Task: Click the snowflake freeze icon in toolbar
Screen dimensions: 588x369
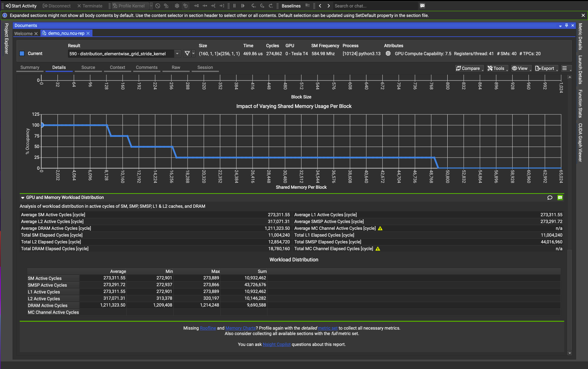Action: tap(177, 6)
